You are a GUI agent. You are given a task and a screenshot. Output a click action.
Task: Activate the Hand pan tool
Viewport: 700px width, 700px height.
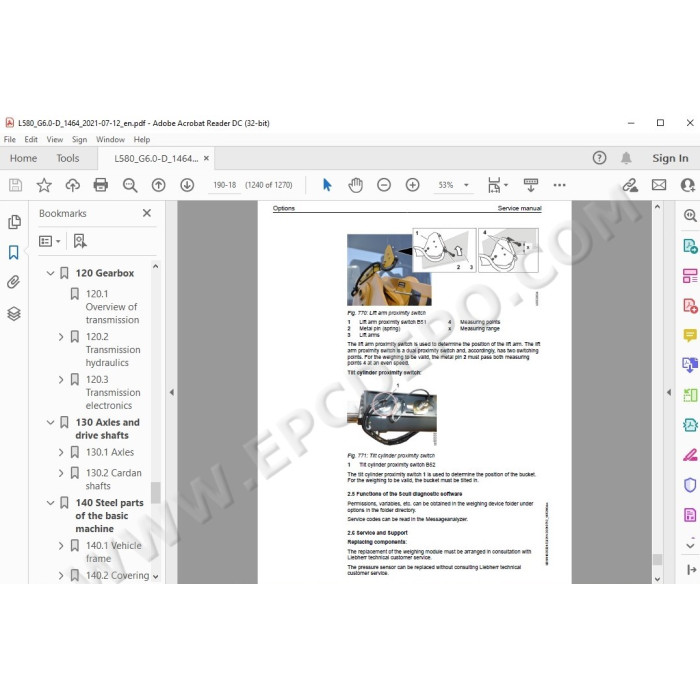click(355, 185)
